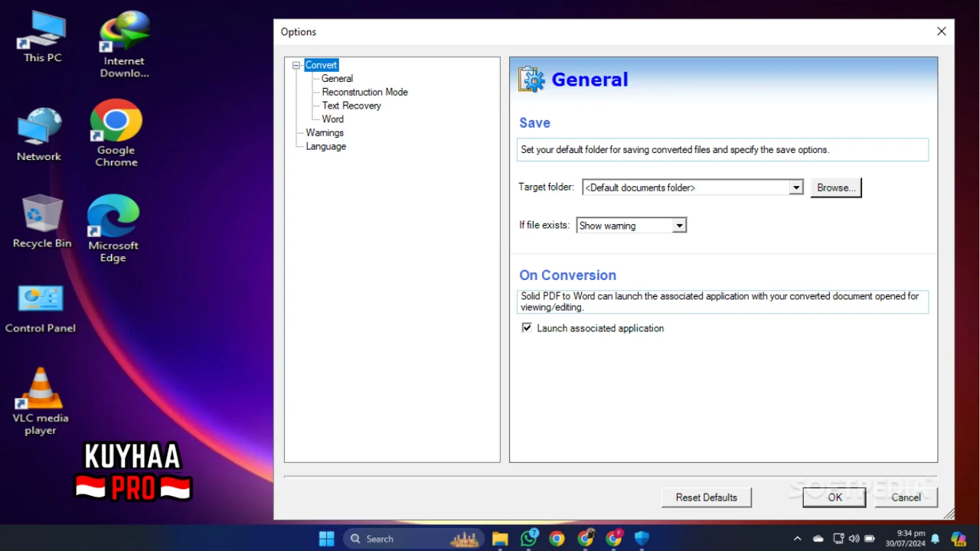
Task: Open File Explorer from taskbar
Action: click(500, 539)
